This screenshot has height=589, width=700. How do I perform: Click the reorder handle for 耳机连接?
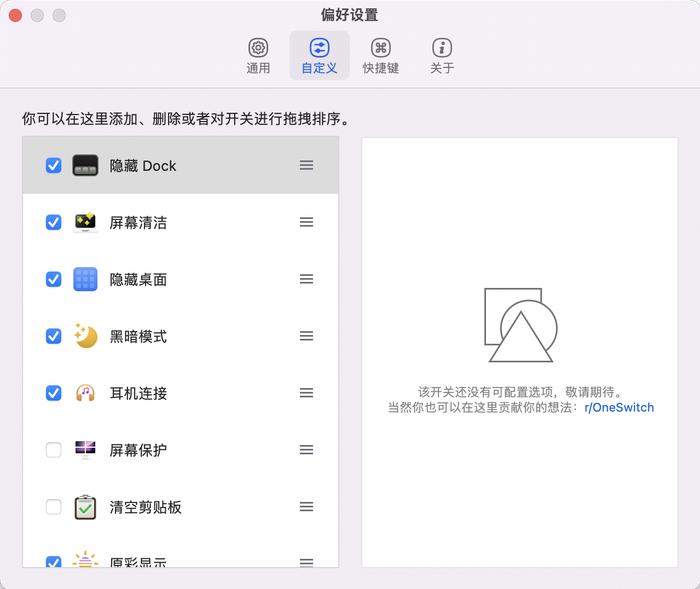click(x=306, y=393)
